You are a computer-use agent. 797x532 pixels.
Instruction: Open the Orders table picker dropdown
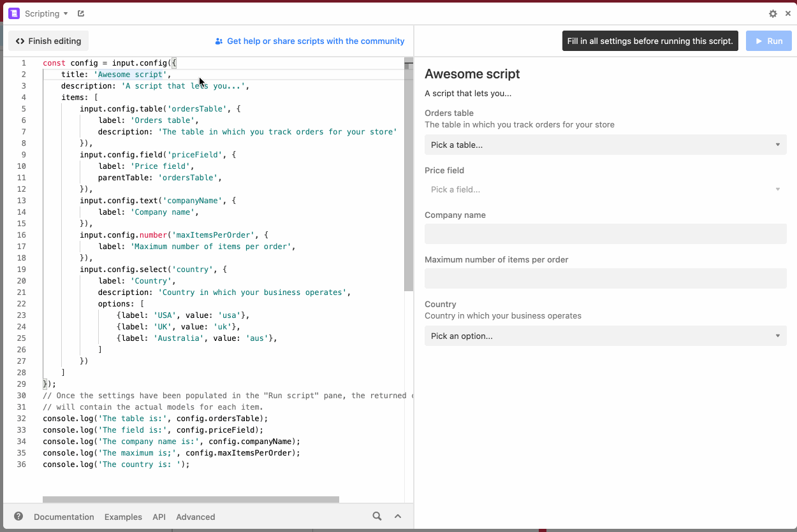coord(606,145)
